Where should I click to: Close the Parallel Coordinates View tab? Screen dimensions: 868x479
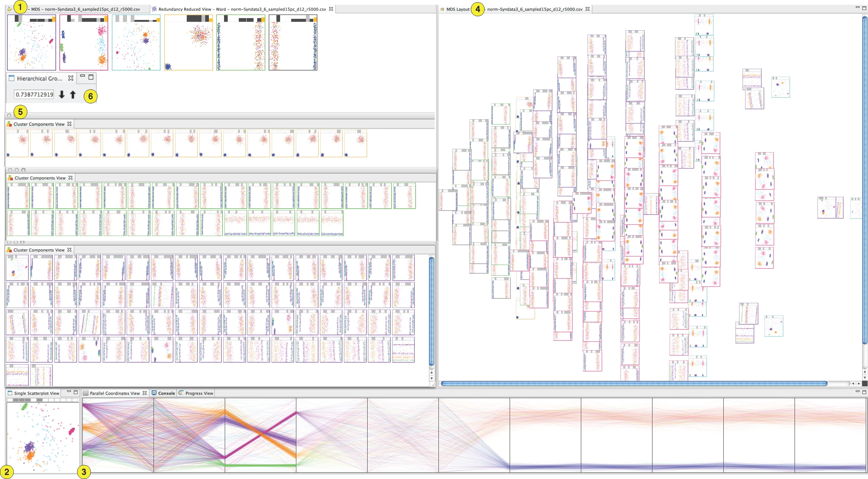(145, 393)
